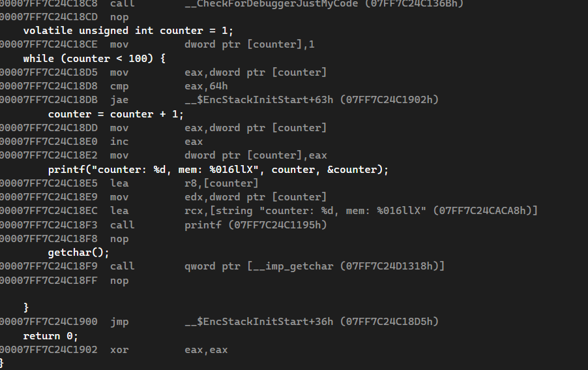Place cursor on the printf source statement
The image size is (588, 370).
[x=218, y=170]
